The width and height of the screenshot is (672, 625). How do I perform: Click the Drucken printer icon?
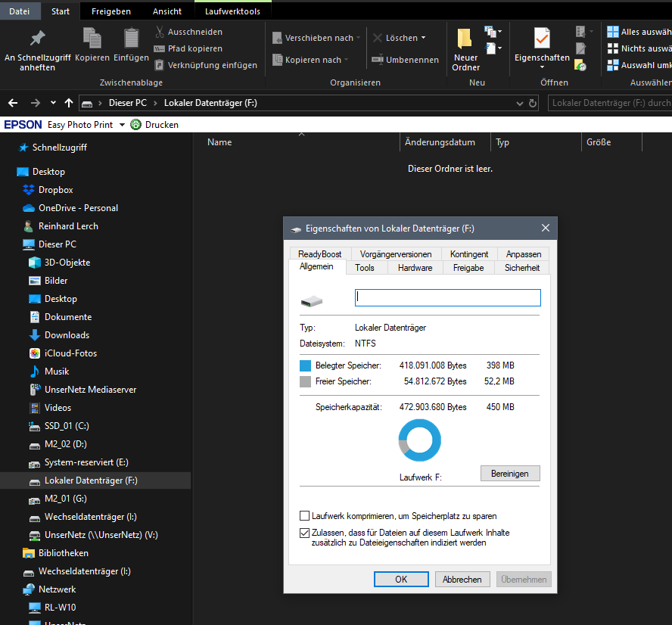[x=136, y=125]
